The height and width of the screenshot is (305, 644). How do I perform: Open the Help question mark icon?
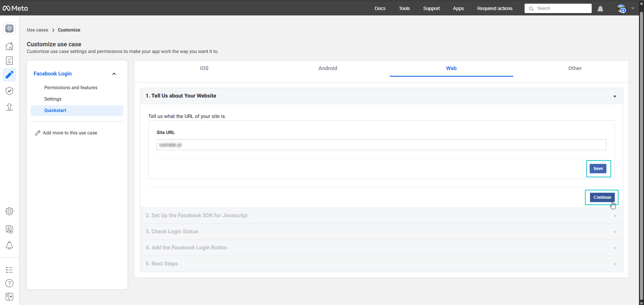coord(9,283)
